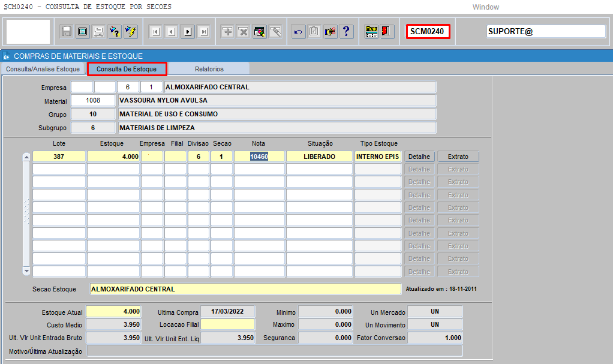Open the Window menu
Viewport: 613px width, 364px height.
point(486,7)
